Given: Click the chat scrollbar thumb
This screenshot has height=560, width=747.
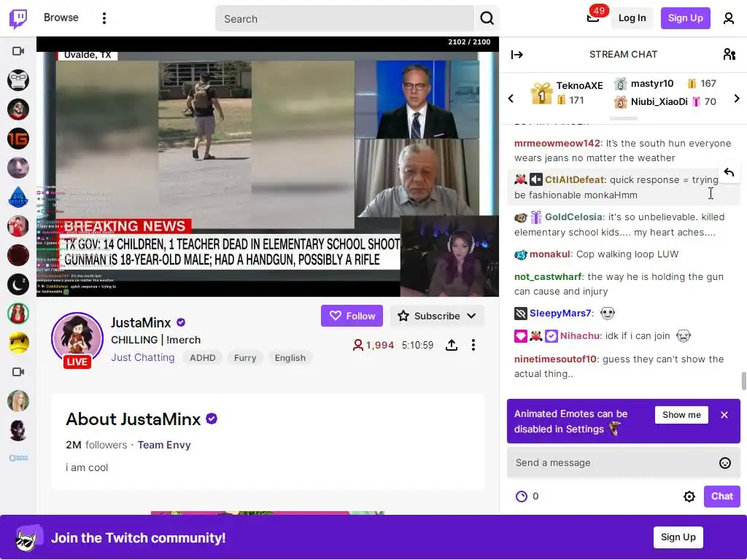Looking at the screenshot, I should coord(743,381).
